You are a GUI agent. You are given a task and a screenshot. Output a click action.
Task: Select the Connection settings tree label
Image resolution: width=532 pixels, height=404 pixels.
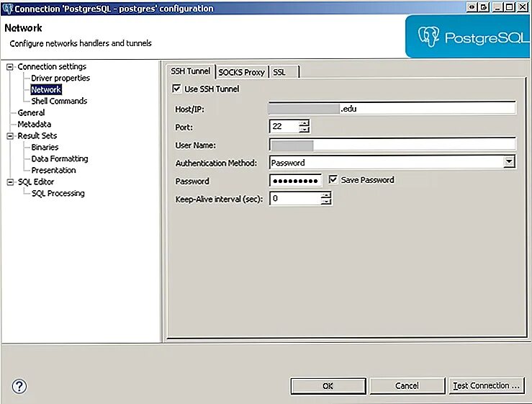[x=52, y=66]
